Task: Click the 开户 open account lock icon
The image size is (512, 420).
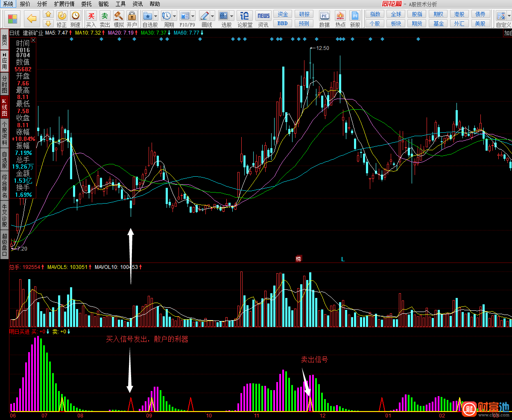Action: (x=132, y=19)
